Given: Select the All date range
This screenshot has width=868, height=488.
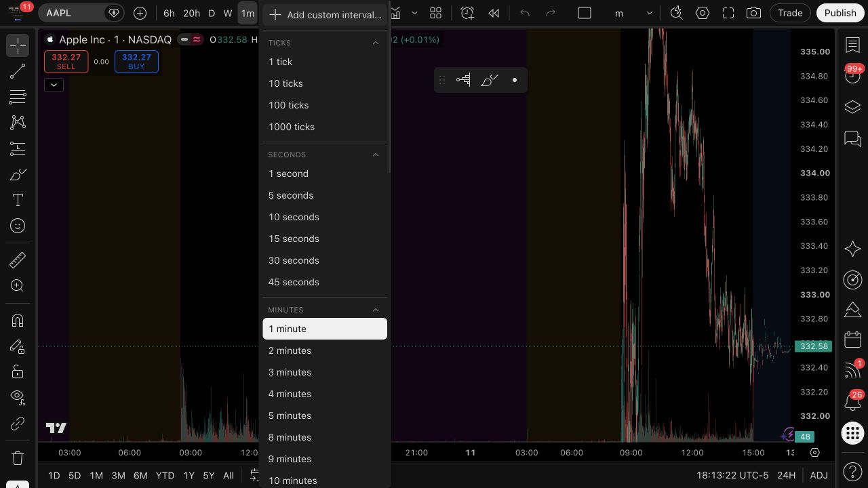Looking at the screenshot, I should [229, 475].
